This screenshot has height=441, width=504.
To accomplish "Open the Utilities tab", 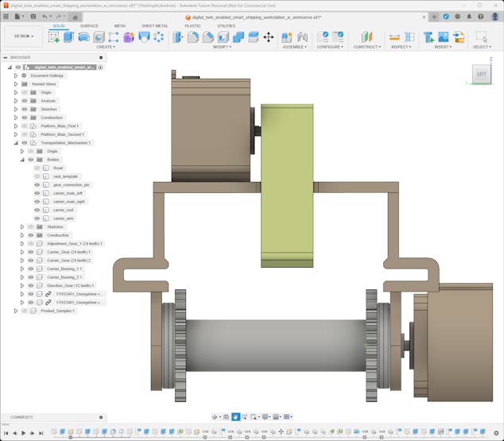I will point(226,25).
